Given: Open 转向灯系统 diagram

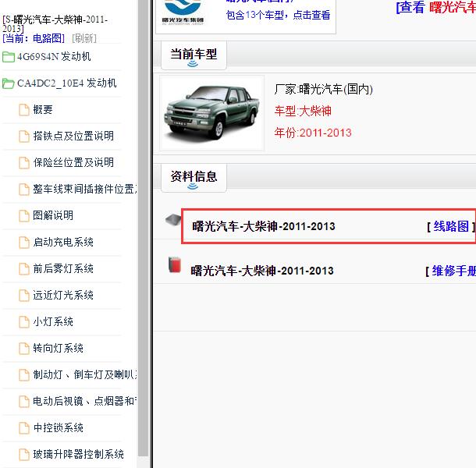Looking at the screenshot, I should [58, 348].
